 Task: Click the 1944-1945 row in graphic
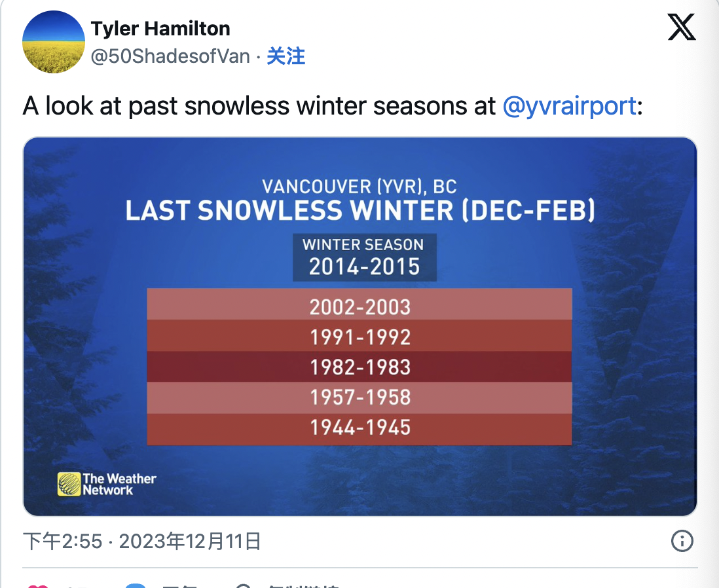coord(359,430)
